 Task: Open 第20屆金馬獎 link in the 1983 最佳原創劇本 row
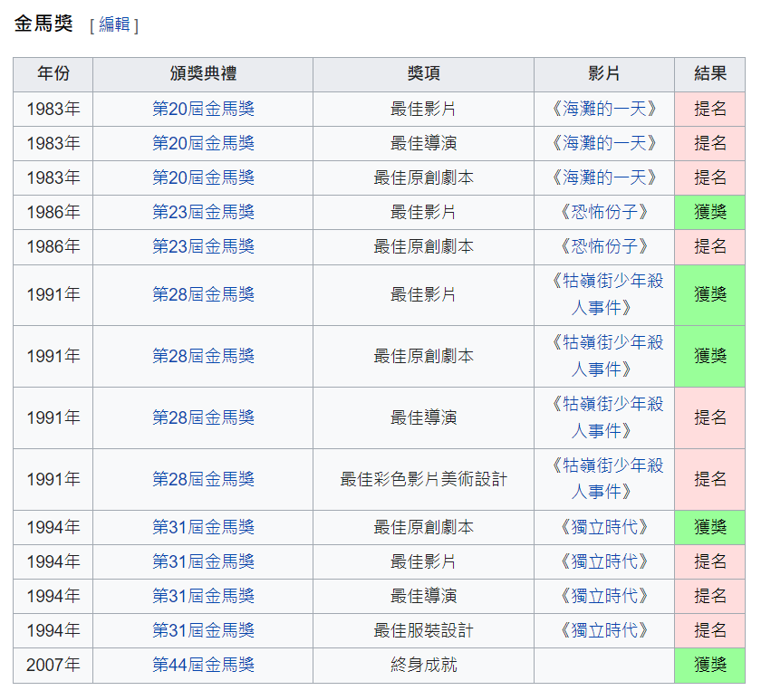[203, 177]
